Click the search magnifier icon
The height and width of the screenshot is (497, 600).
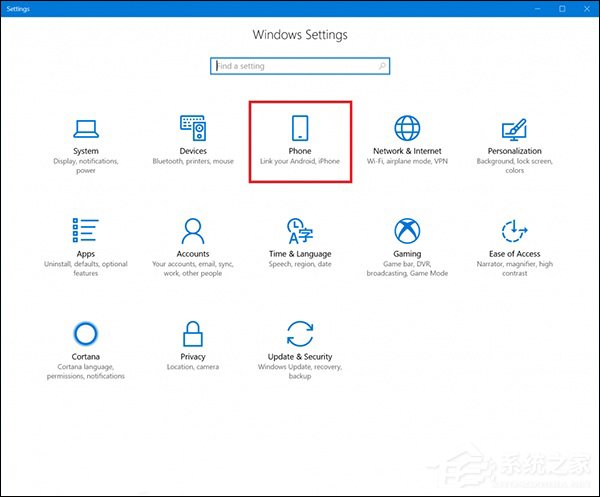382,66
